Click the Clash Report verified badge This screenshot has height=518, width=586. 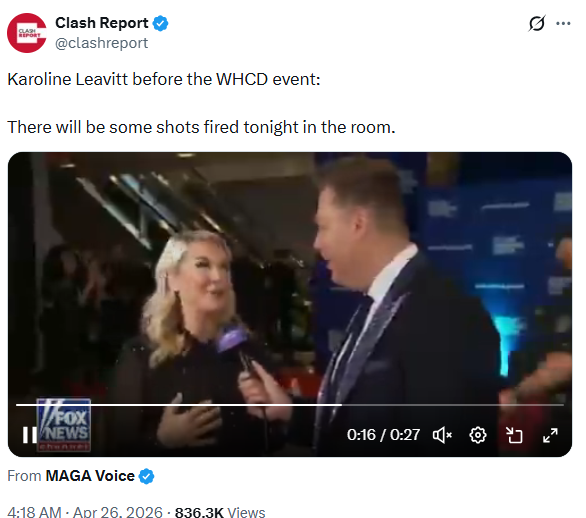point(161,23)
